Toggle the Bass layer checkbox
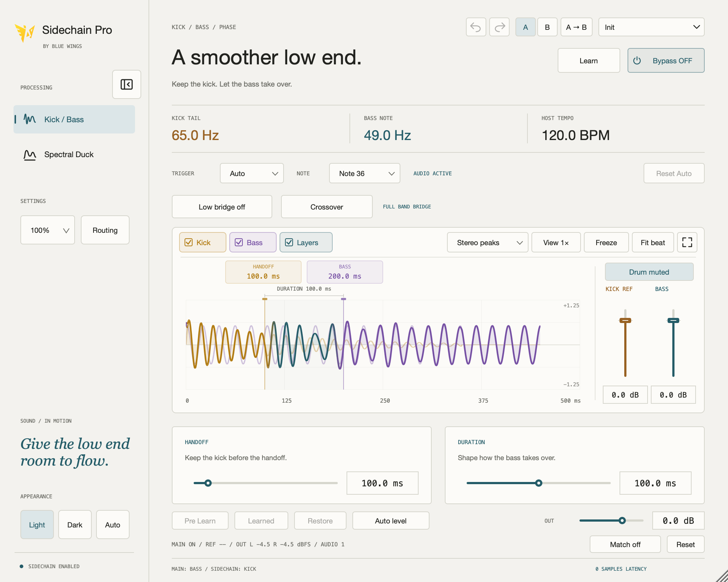 [x=239, y=242]
